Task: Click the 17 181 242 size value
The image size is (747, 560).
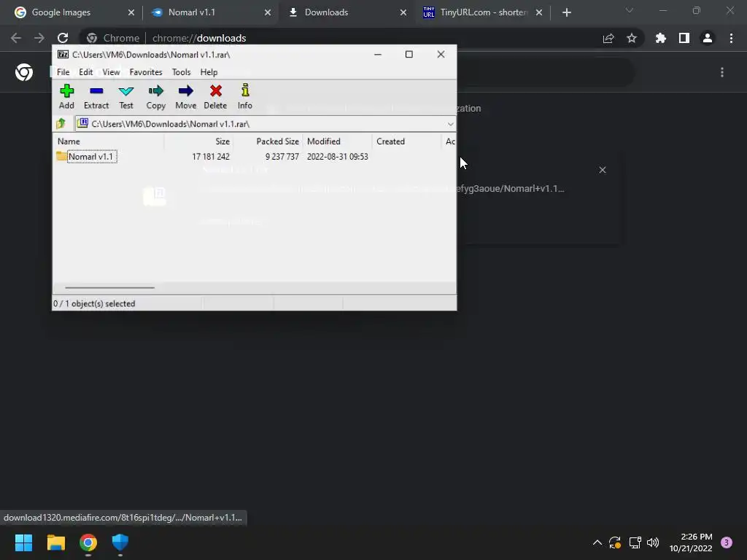Action: click(x=211, y=157)
